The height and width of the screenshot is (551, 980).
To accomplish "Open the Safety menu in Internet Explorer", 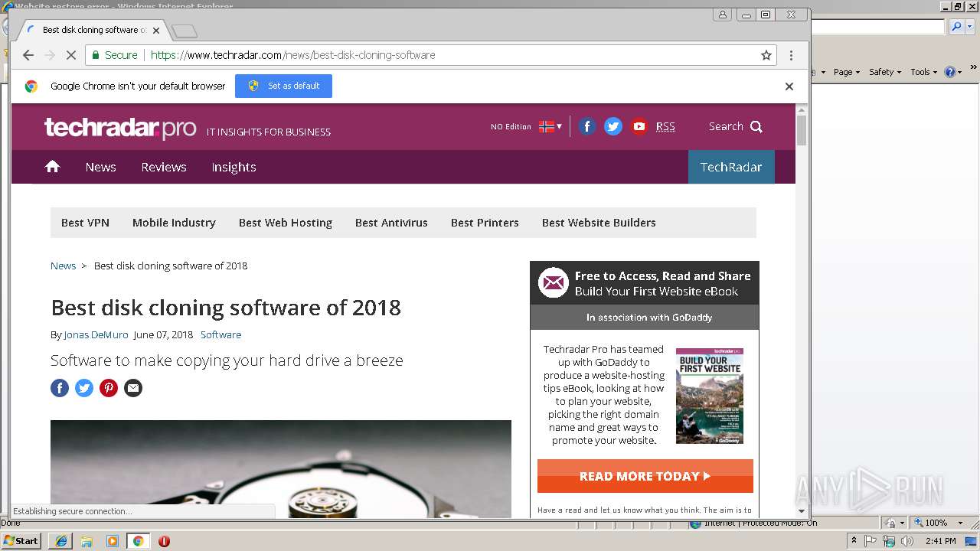I will (885, 72).
